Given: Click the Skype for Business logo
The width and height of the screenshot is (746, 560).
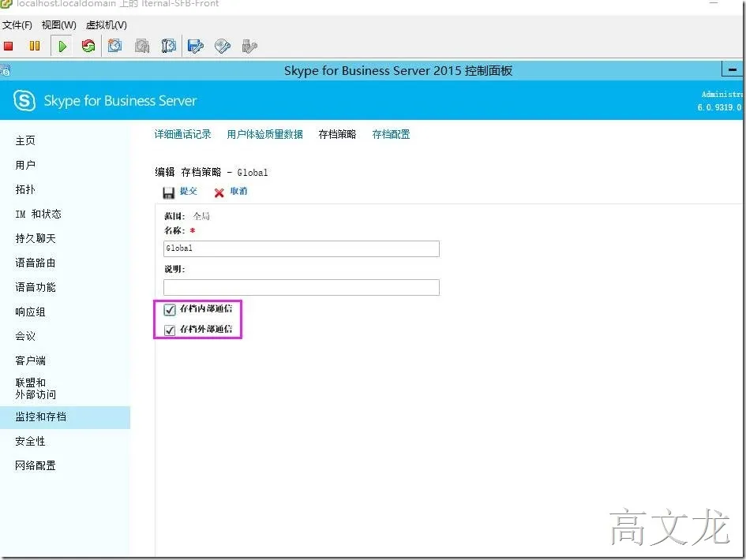Looking at the screenshot, I should [24, 101].
